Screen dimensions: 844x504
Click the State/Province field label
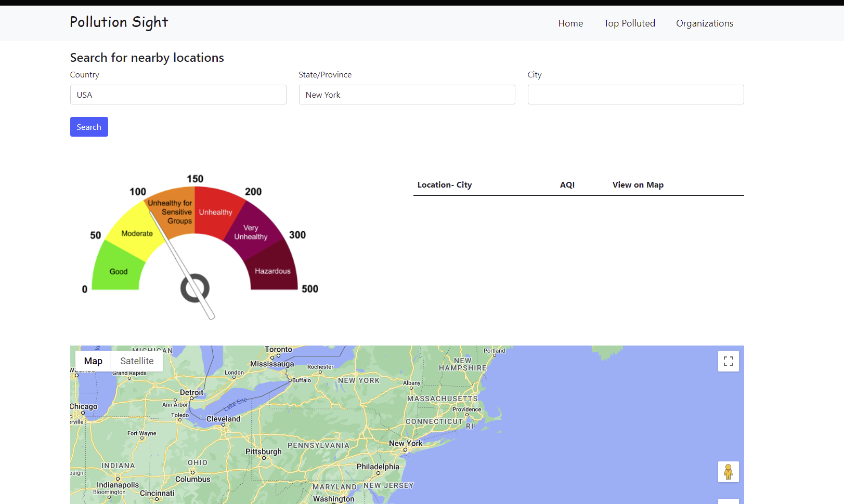click(325, 75)
